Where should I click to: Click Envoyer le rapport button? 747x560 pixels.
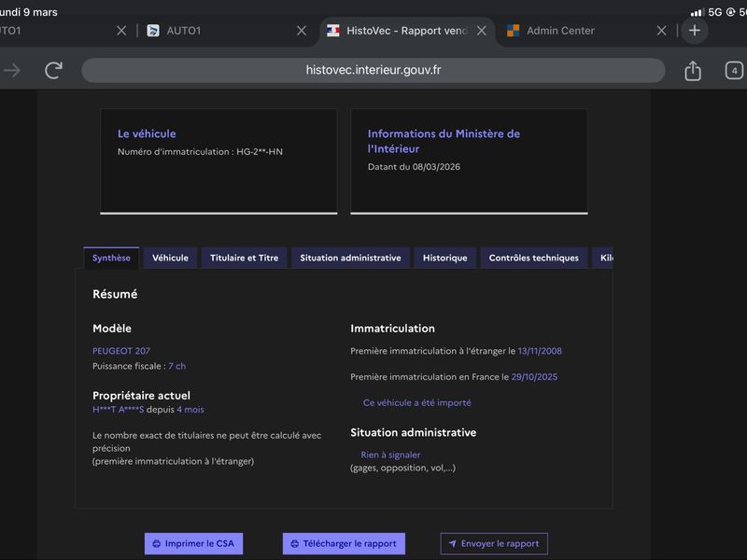click(x=494, y=543)
